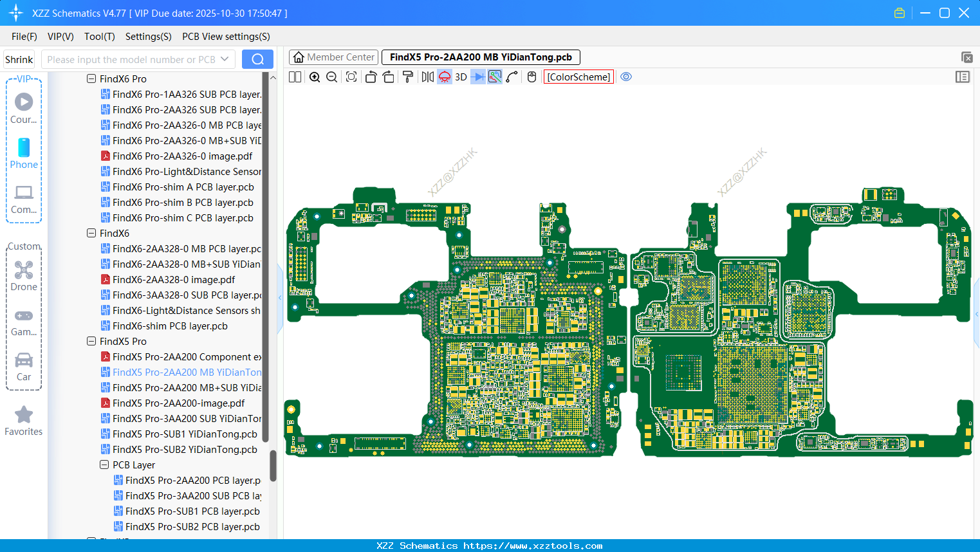The image size is (980, 552).
Task: Click the split view icon on toolbar
Action: click(295, 77)
